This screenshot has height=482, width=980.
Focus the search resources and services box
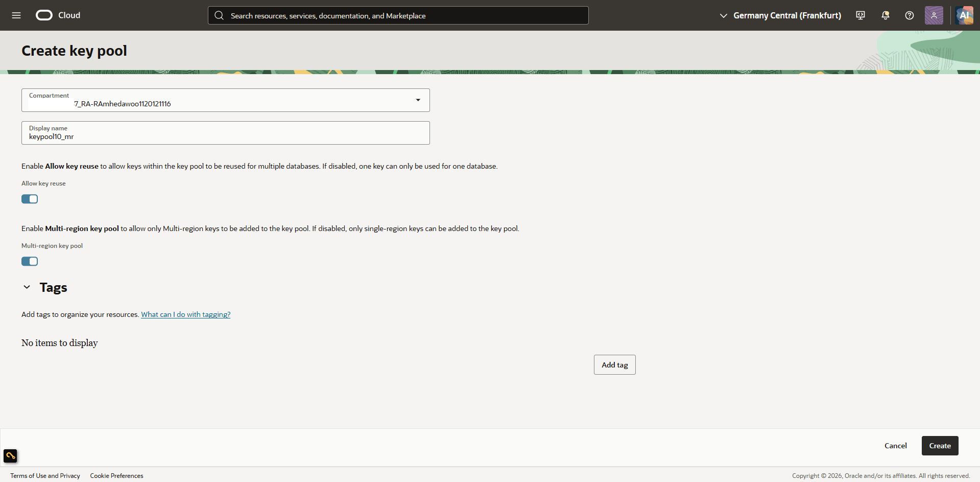click(398, 15)
